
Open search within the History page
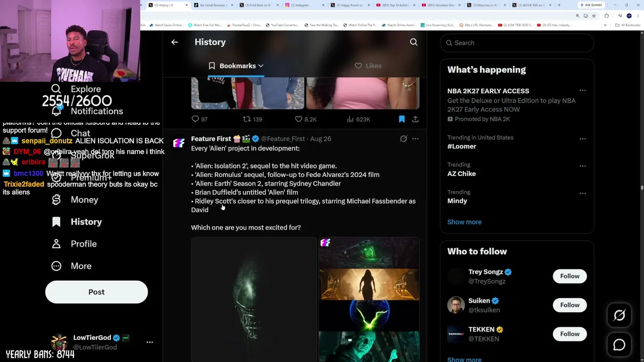pos(414,42)
